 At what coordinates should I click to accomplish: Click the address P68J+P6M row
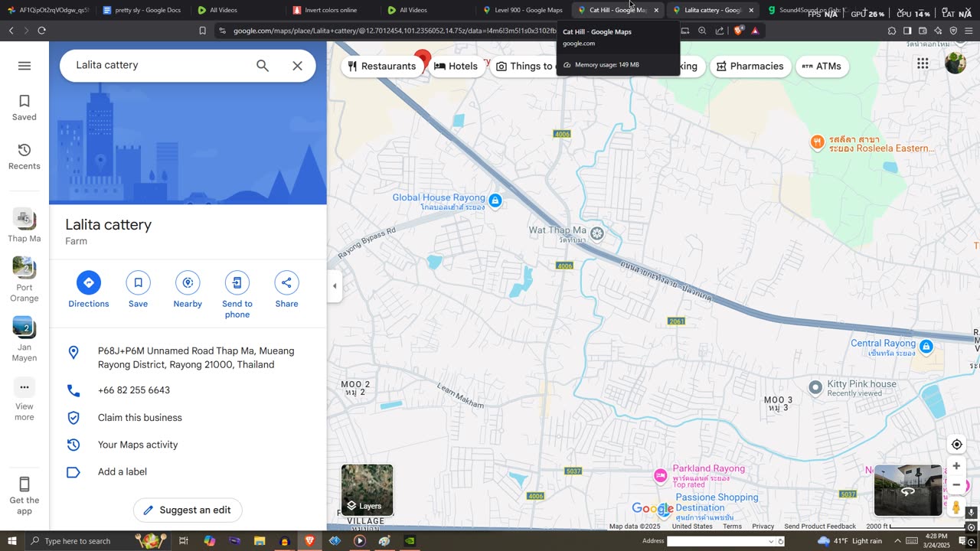click(188, 358)
